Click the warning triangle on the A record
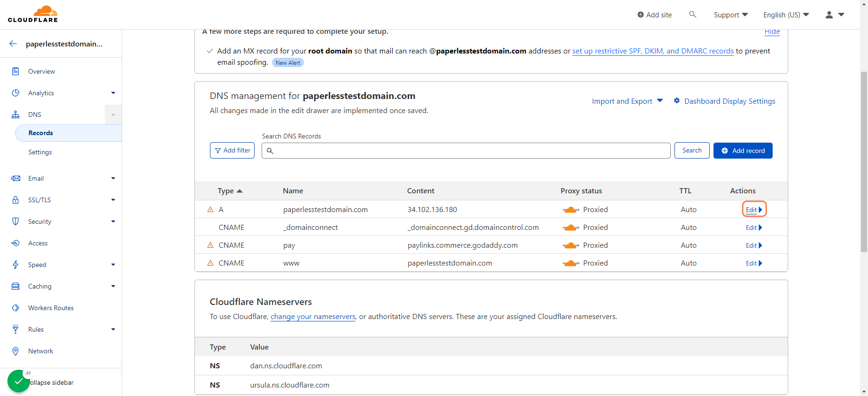Screen dimensions: 868x396 pos(210,209)
